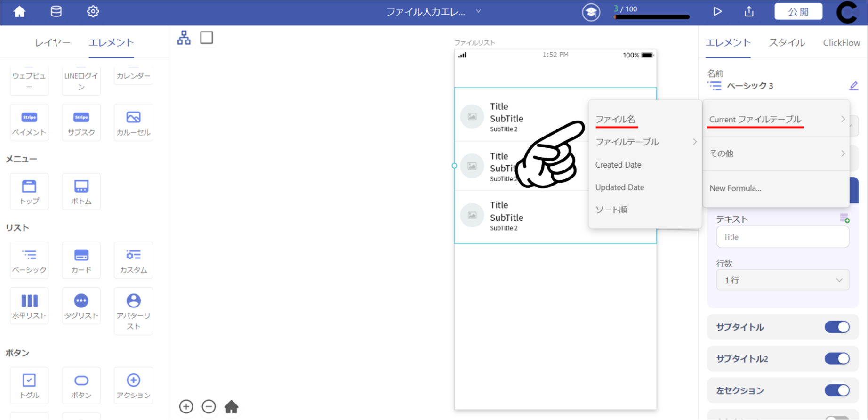Screen dimensions: 868x420
Task: Click the third list row thumbnail placeholder
Action: (x=472, y=215)
